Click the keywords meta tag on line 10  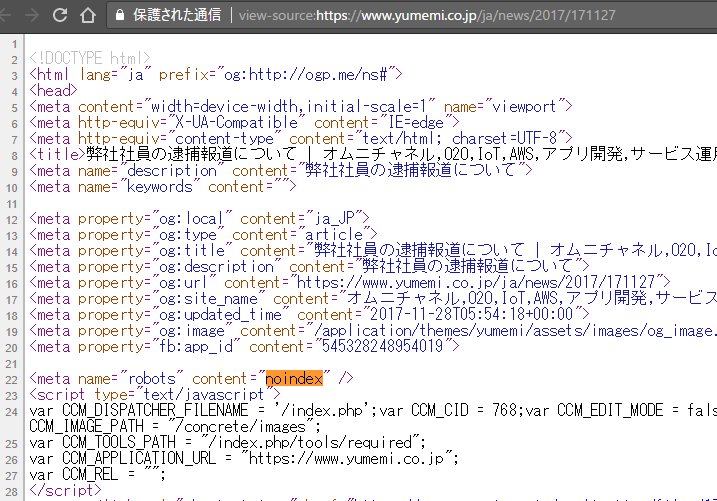point(163,187)
